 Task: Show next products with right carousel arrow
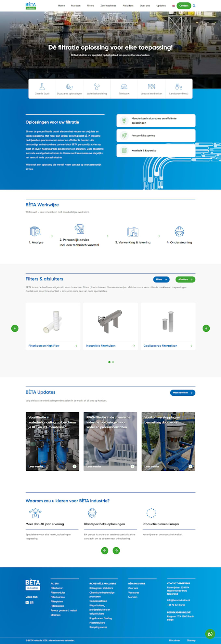pyautogui.click(x=206, y=328)
